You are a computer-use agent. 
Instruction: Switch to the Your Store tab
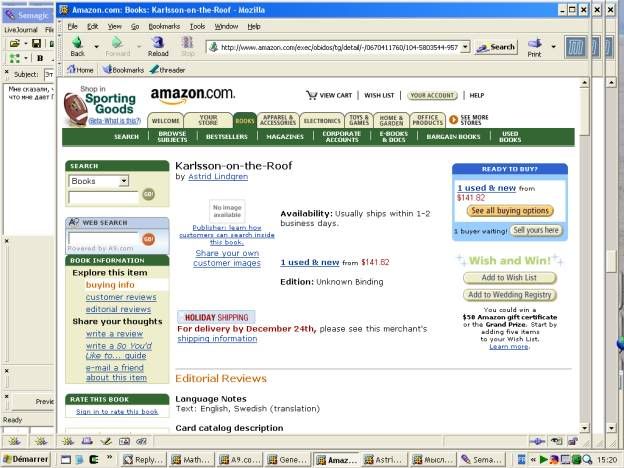point(208,120)
